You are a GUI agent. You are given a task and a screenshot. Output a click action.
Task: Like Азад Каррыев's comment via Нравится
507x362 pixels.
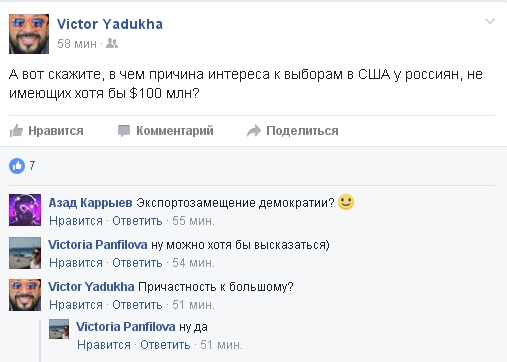pos(76,221)
